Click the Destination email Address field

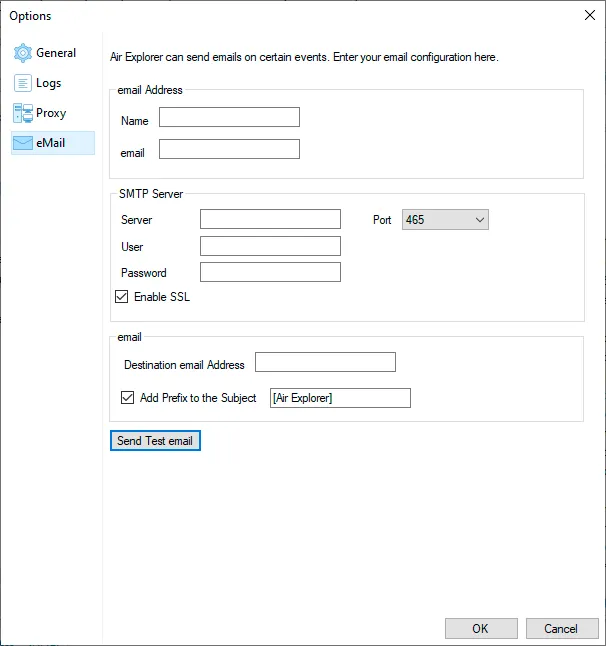coord(325,362)
